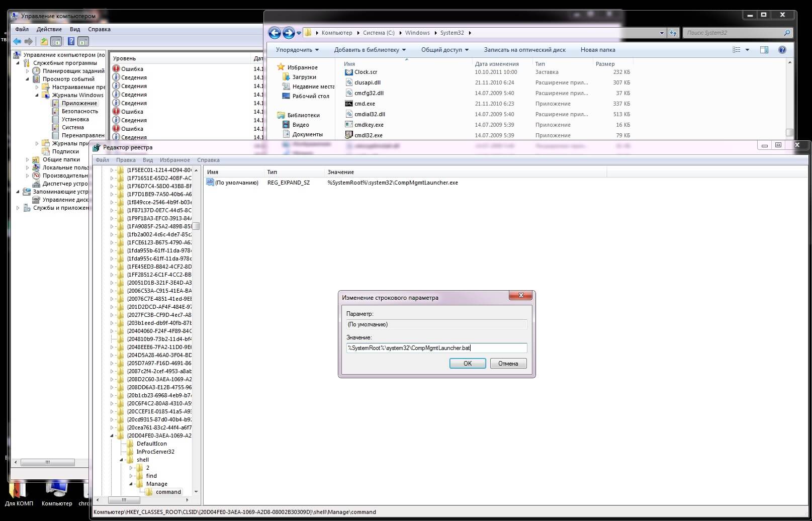This screenshot has height=521, width=812.
Task: Click the Export List icon in Computer Management toolbar
Action: 44,42
